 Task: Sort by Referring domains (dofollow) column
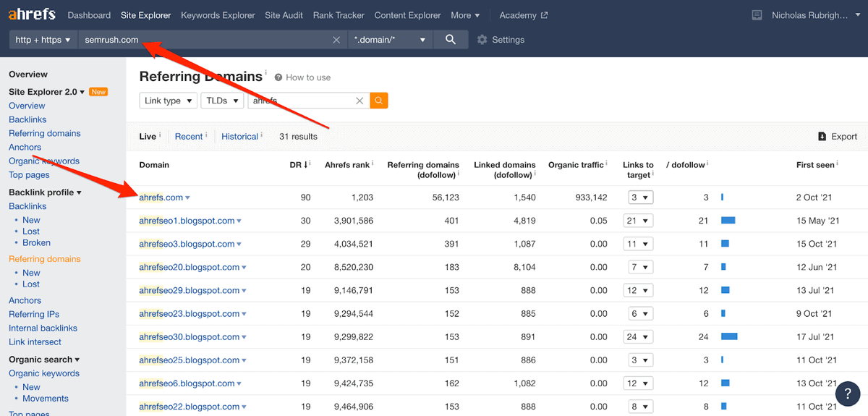click(x=423, y=169)
